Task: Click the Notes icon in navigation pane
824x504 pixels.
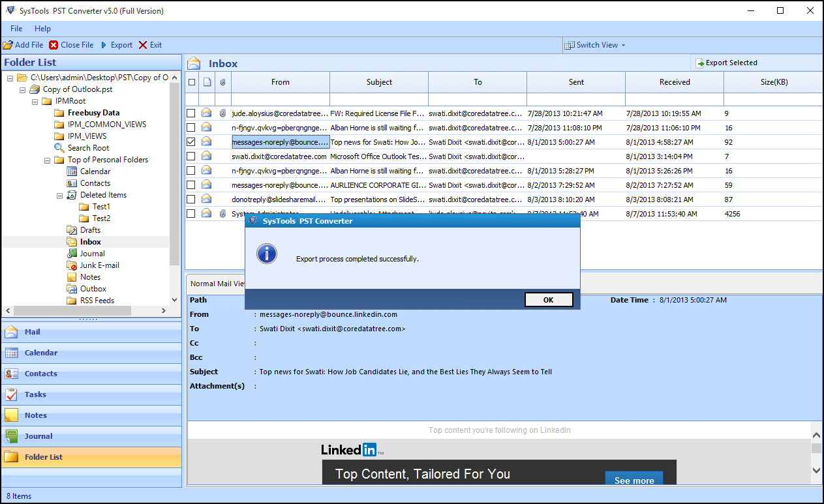Action: (12, 415)
